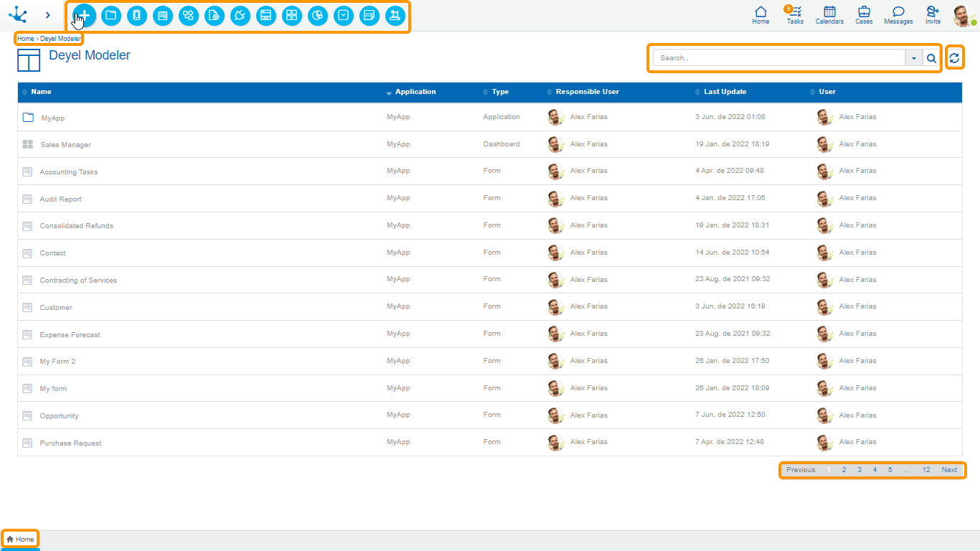
Task: Go to page 3
Action: tap(859, 470)
